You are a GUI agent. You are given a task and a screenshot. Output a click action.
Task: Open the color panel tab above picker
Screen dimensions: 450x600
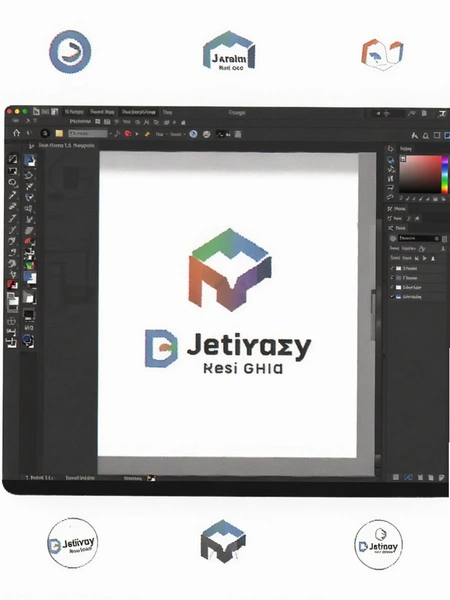[x=406, y=148]
